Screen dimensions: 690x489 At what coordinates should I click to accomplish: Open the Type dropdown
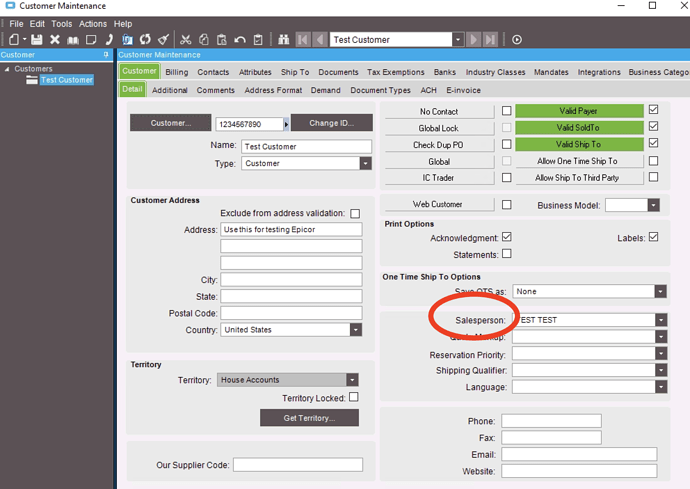tap(365, 163)
